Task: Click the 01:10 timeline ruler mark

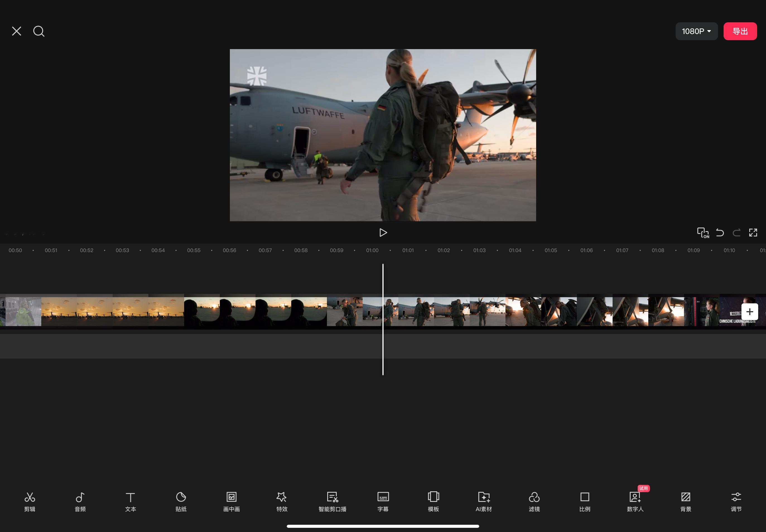Action: 729,250
